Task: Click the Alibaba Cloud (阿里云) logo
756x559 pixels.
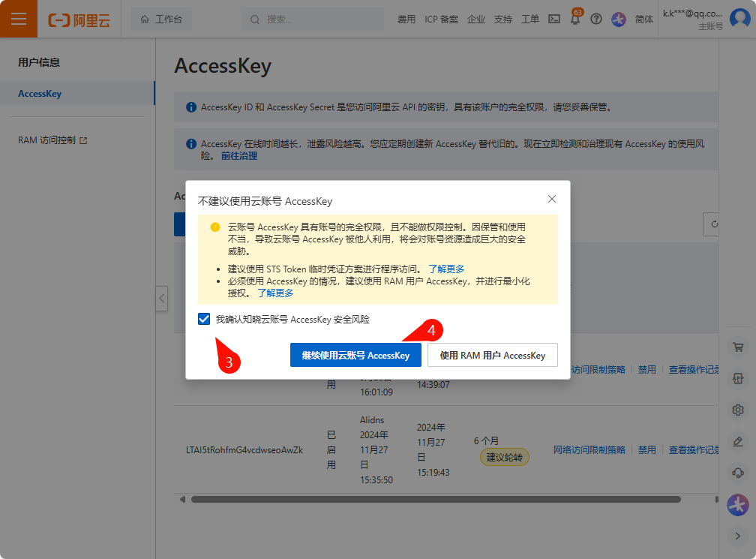Action: tap(79, 20)
